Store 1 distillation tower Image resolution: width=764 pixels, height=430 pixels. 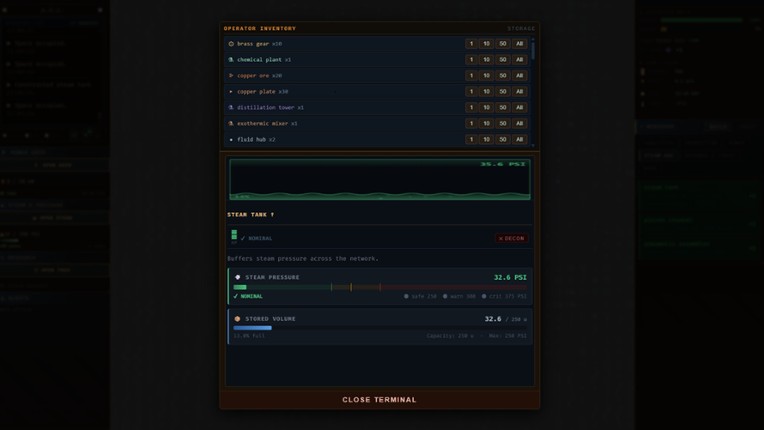(471, 107)
